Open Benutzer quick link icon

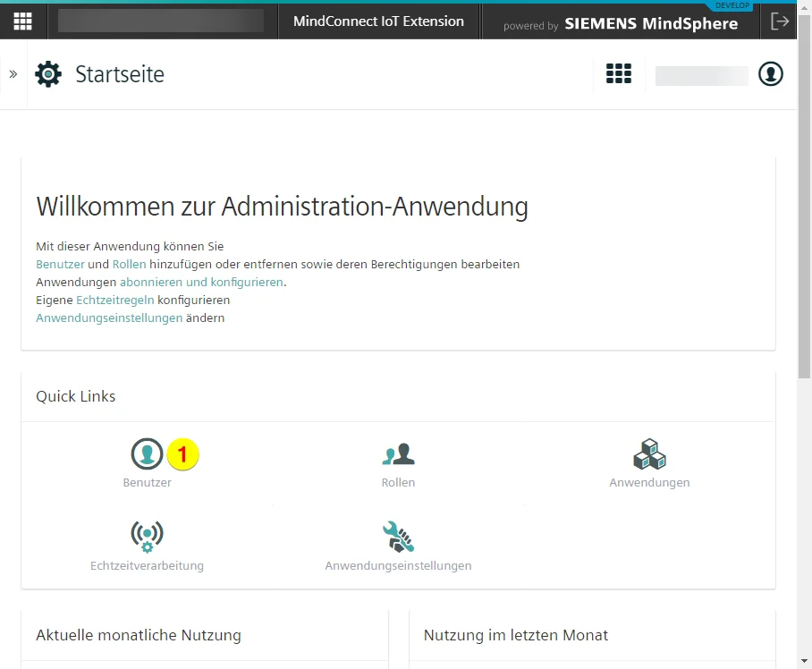coord(147,454)
